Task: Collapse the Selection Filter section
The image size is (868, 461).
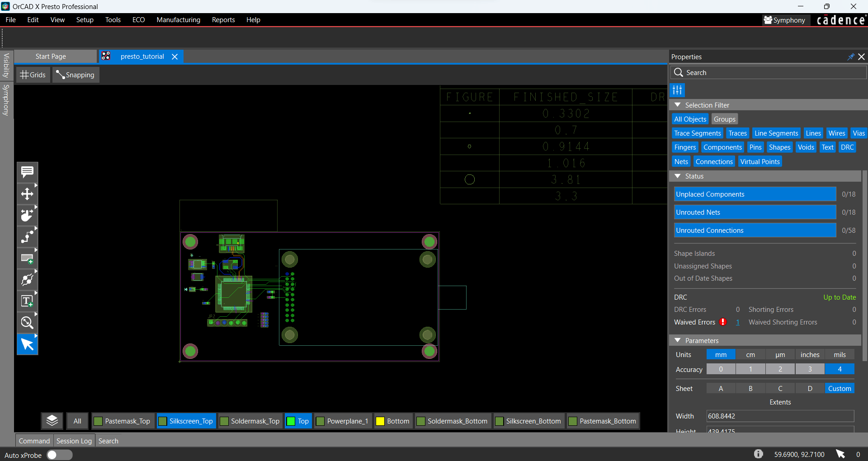Action: (x=678, y=105)
